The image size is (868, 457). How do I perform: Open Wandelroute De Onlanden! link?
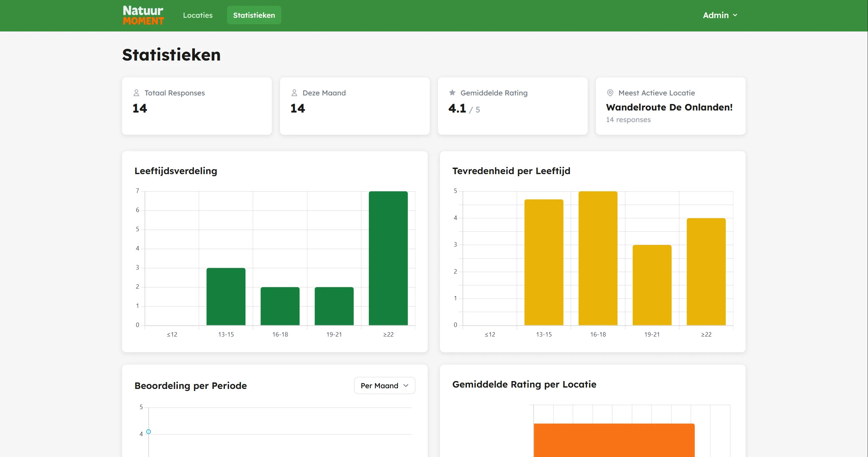point(669,107)
